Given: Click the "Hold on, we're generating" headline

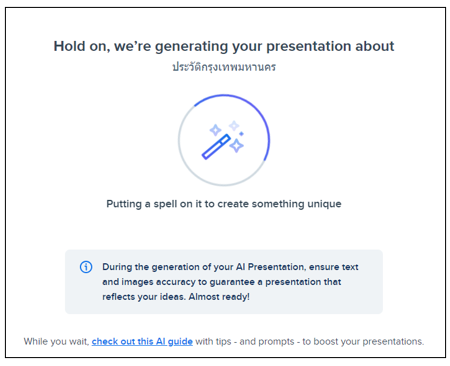Looking at the screenshot, I should click(x=224, y=46).
